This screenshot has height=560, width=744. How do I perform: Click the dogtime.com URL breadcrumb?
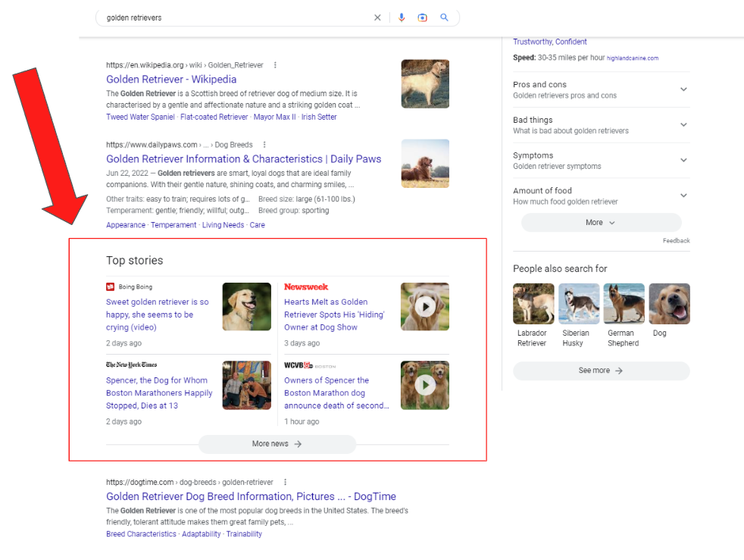[x=190, y=482]
